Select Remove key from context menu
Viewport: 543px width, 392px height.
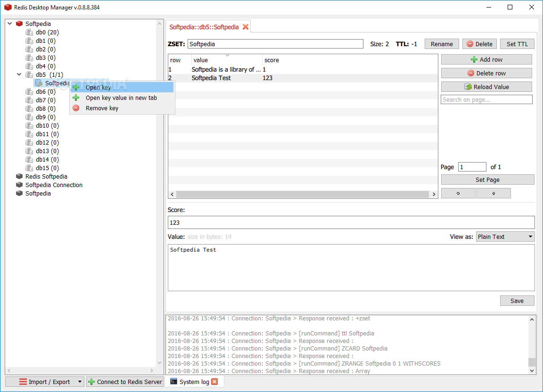tap(122, 108)
